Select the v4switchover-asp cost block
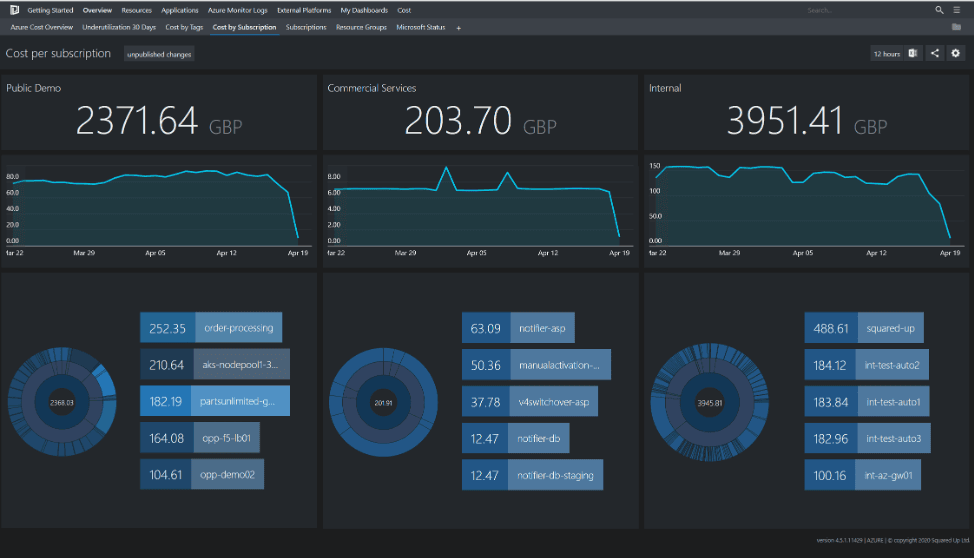Screen dimensions: 974x558 [530, 401]
